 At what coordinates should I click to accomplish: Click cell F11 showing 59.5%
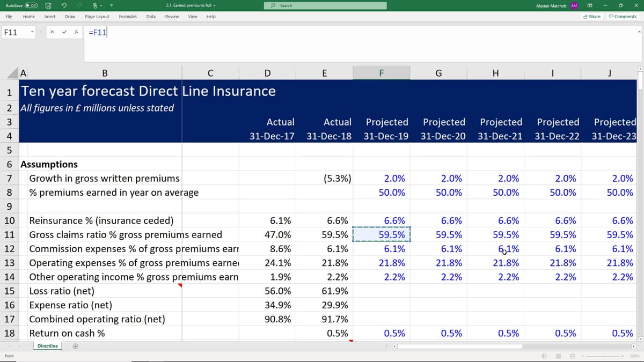(382, 234)
